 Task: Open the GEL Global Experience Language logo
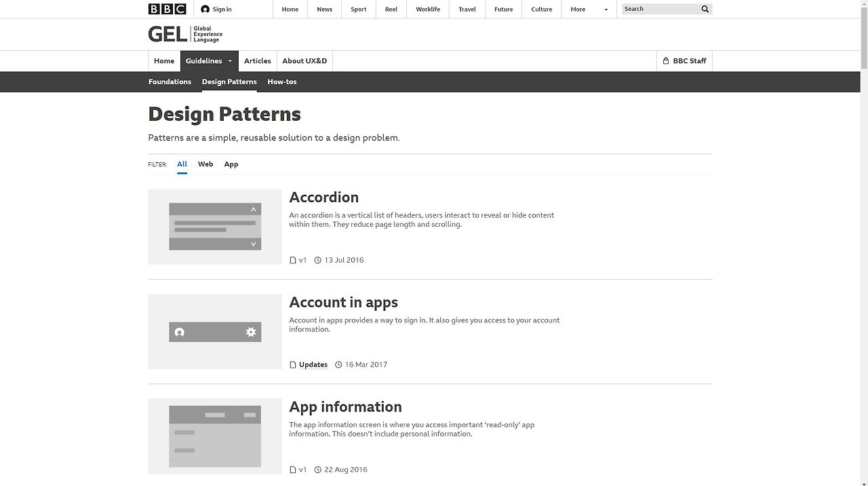[185, 34]
